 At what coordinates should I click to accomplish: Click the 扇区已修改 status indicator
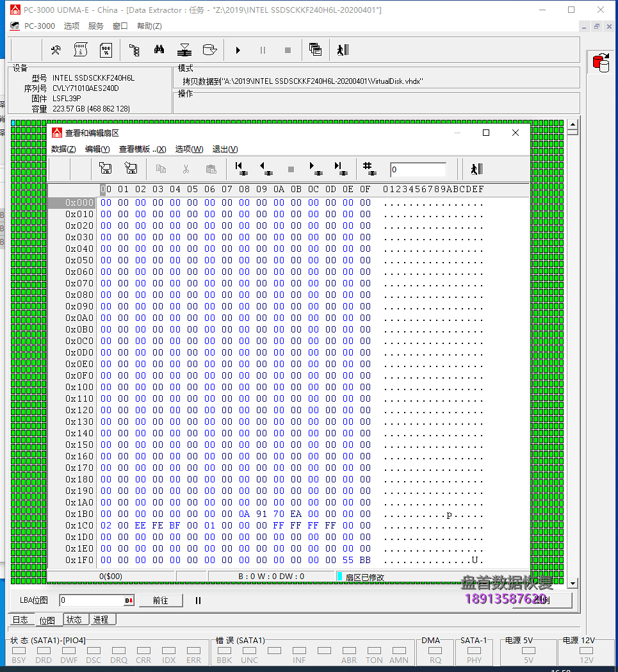[361, 577]
